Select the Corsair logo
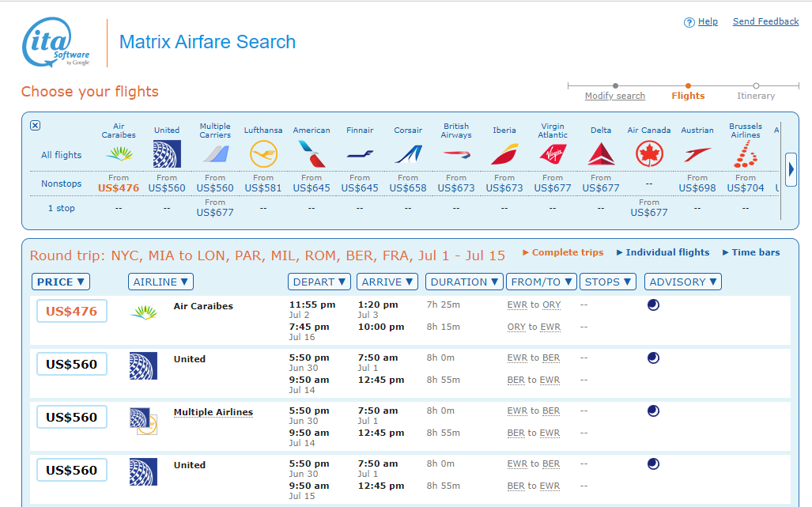The height and width of the screenshot is (507, 812). click(408, 153)
